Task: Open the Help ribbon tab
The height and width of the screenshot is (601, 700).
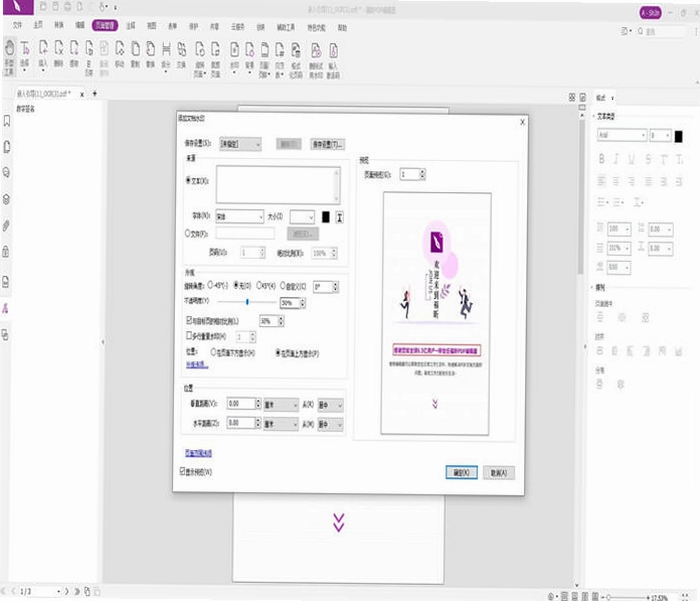Action: tap(342, 27)
